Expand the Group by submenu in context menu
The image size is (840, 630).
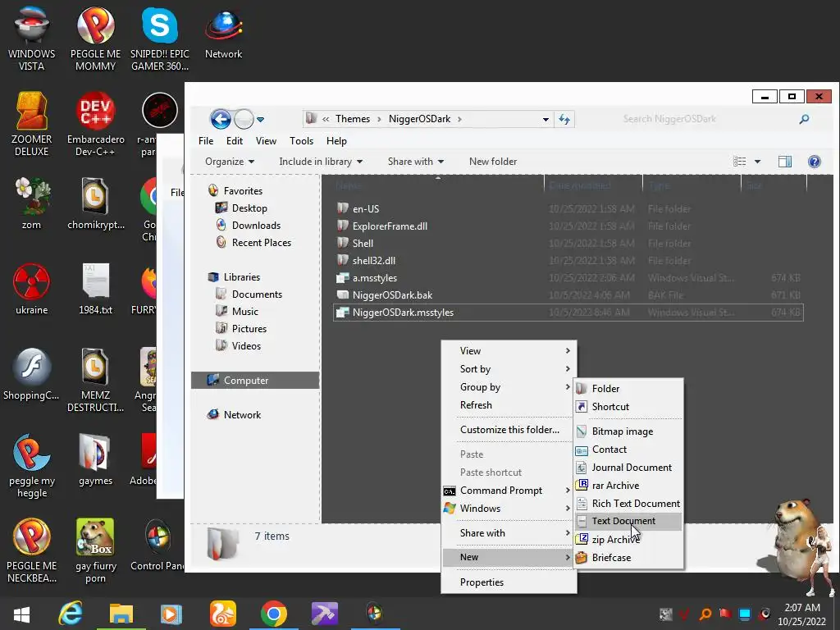pos(509,387)
